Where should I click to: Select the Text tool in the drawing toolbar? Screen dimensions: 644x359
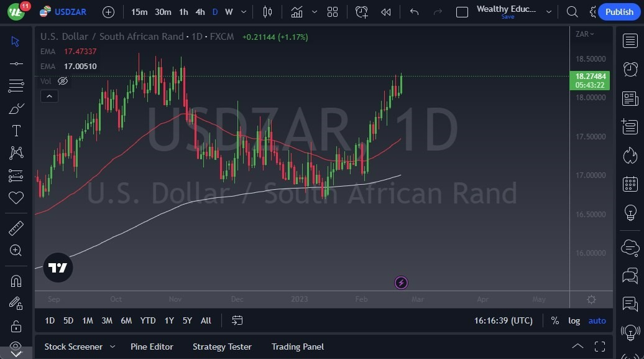coord(16,130)
